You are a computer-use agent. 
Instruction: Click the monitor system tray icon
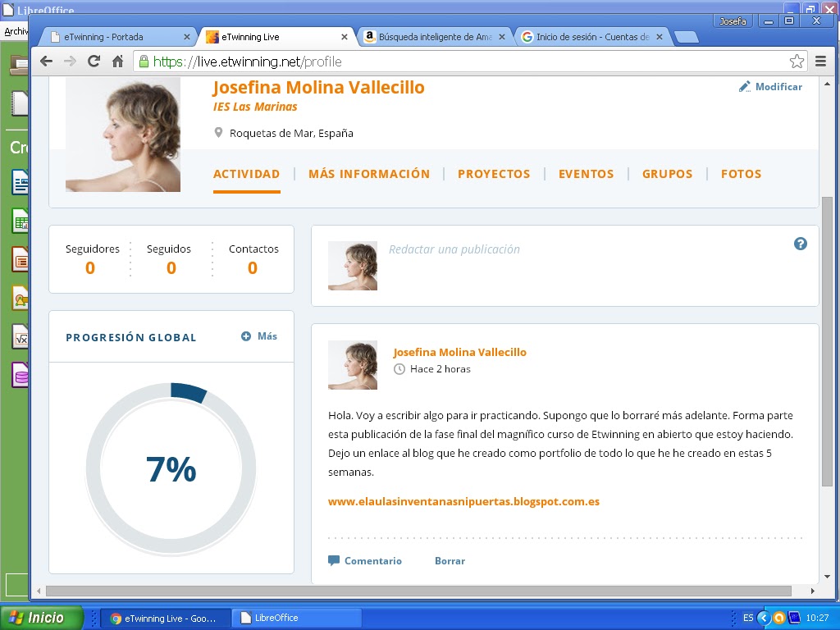794,618
